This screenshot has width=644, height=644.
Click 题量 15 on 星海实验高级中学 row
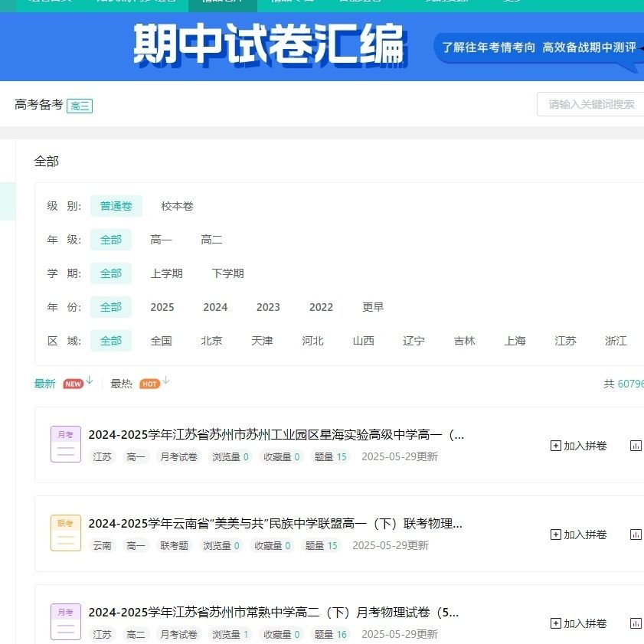click(331, 456)
